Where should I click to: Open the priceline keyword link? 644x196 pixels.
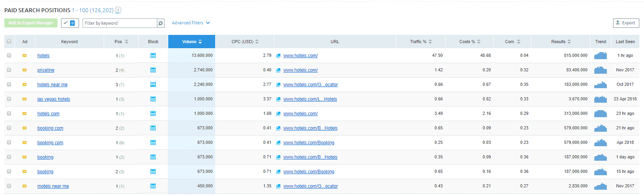[x=46, y=70]
